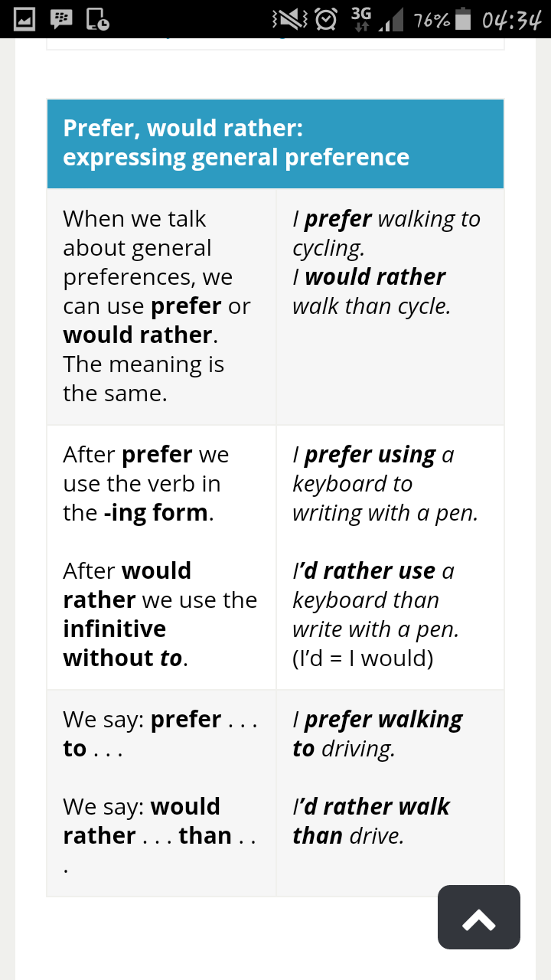Tap the alarm clock status icon

pos(327,19)
